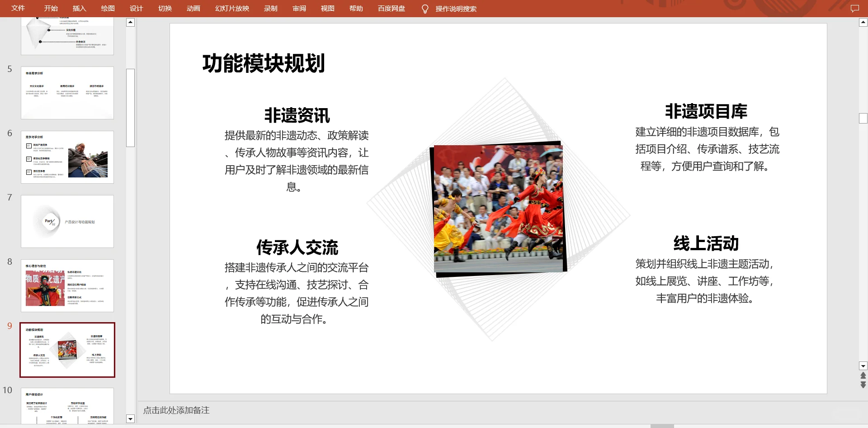The height and width of the screenshot is (428, 868).
Task: Select the 动画 ribbon tab
Action: 193,9
